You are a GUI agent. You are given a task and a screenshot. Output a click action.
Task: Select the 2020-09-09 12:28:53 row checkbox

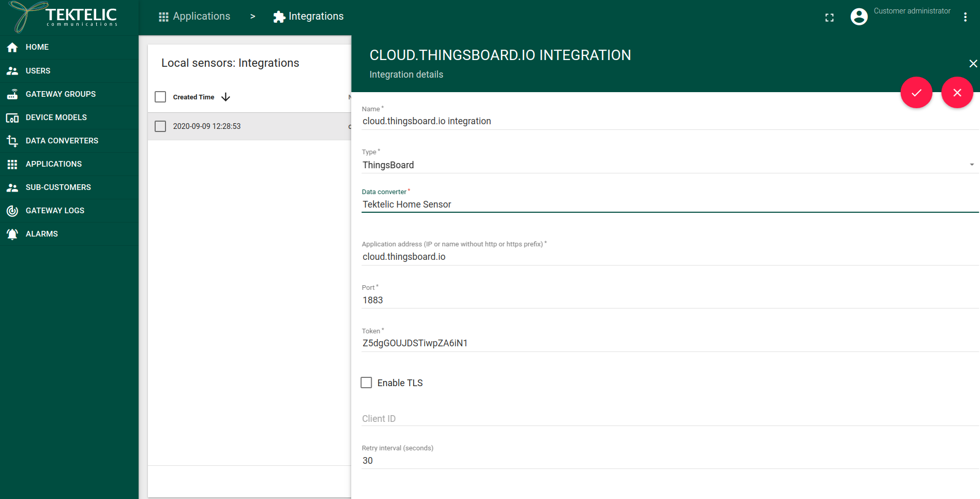click(x=160, y=126)
